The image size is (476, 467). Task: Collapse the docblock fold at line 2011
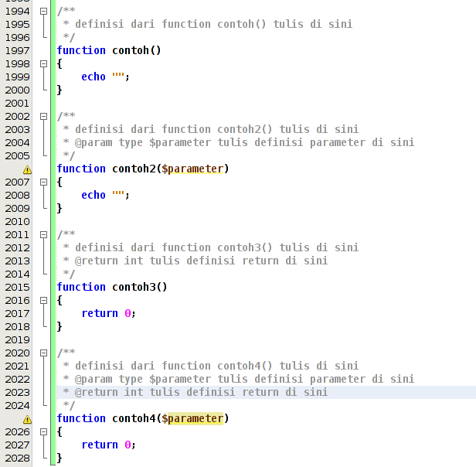pos(43,234)
